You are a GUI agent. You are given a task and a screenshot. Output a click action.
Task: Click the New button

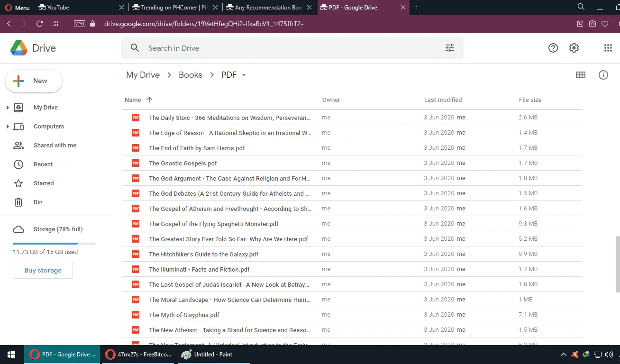(34, 81)
